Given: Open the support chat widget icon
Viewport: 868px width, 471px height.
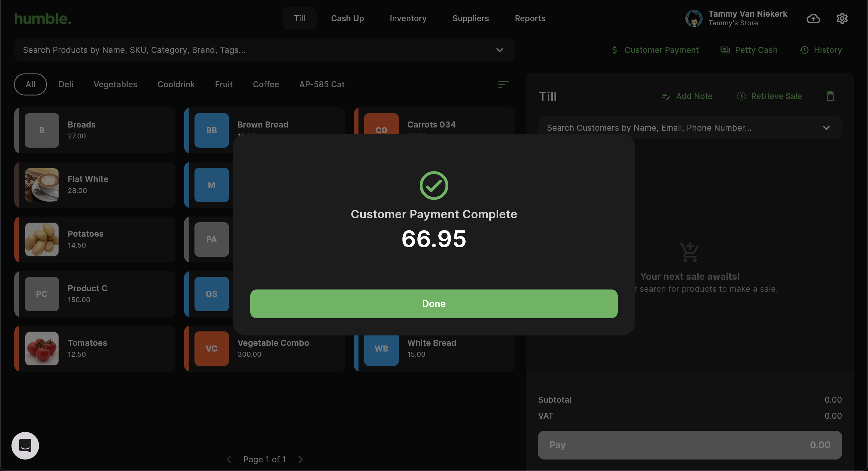Looking at the screenshot, I should pyautogui.click(x=25, y=445).
